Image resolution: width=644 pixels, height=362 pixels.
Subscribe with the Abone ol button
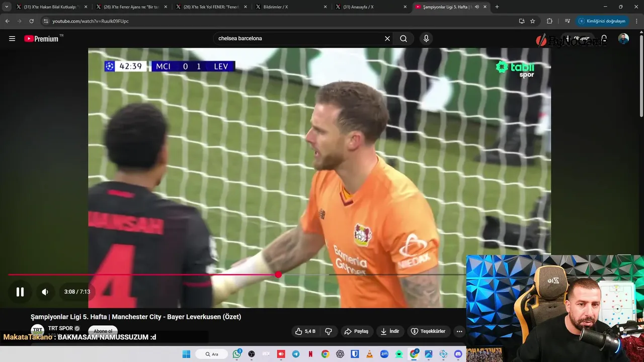[x=103, y=331]
